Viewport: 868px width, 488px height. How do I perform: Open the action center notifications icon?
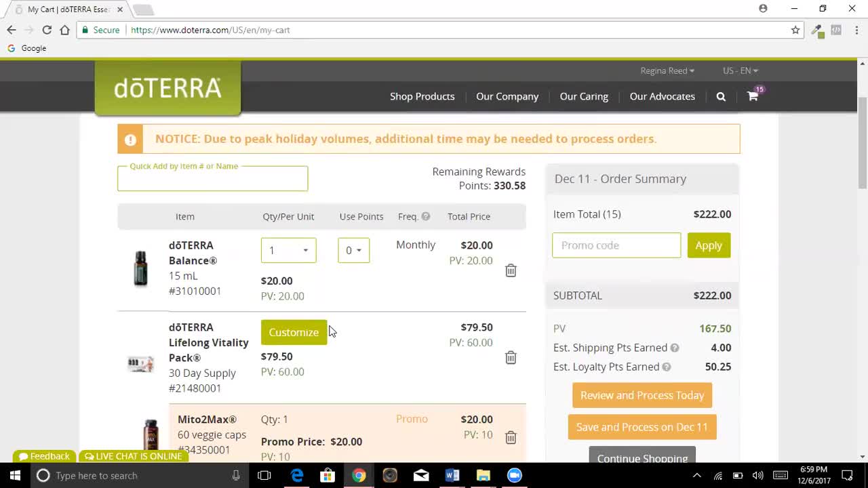pos(847,475)
